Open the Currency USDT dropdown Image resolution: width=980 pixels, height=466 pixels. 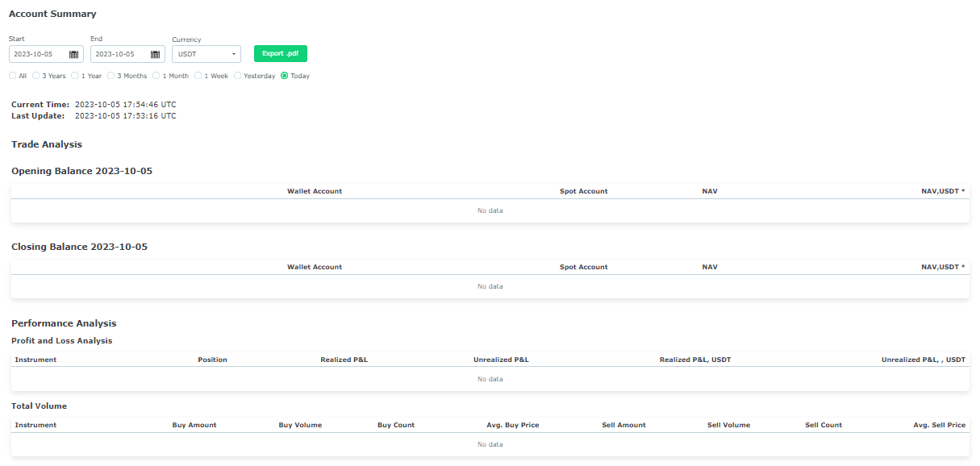206,54
